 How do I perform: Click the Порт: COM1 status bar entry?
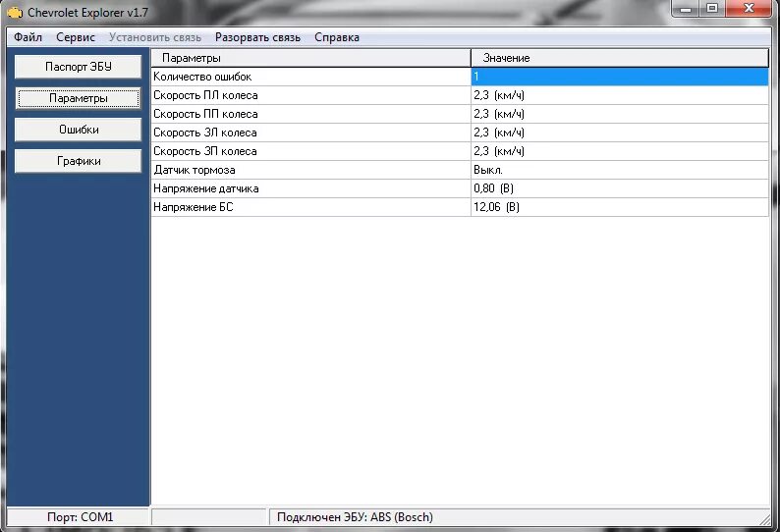[80, 517]
